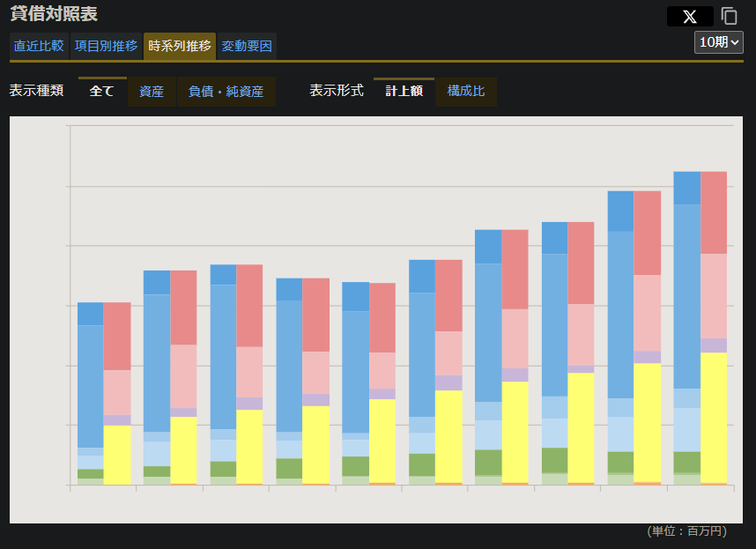Click the purple segment of the sixth bar

(448, 382)
